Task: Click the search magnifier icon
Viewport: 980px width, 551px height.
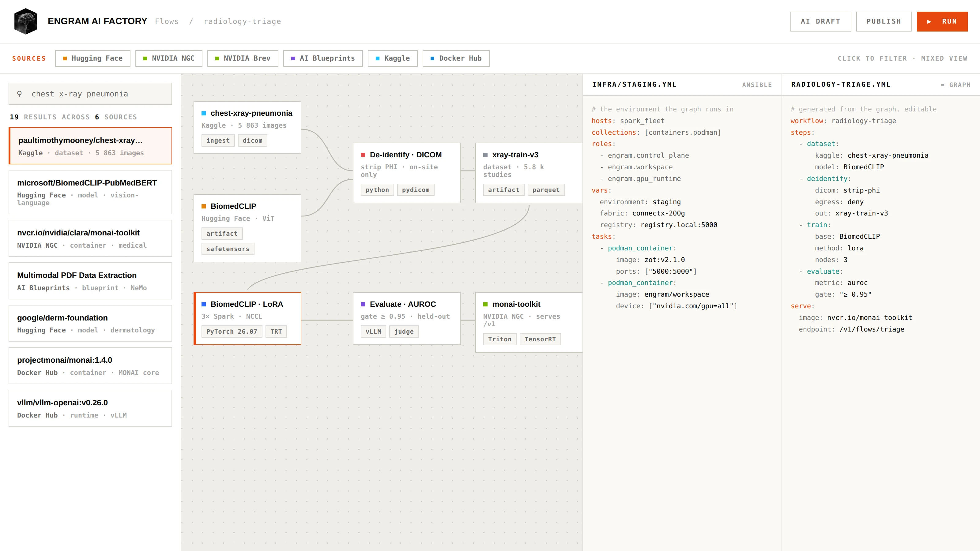Action: click(x=19, y=94)
